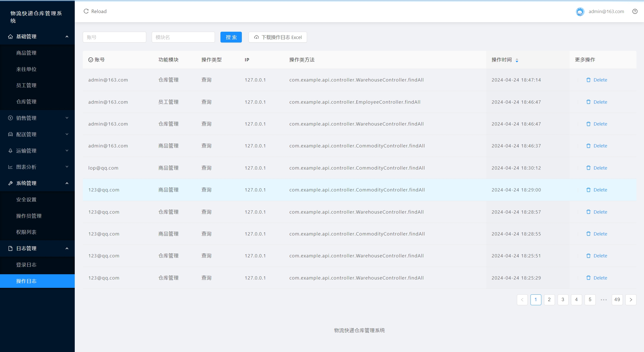Click trash Delete icon for lop@qq.com row
The image size is (644, 352).
point(588,168)
